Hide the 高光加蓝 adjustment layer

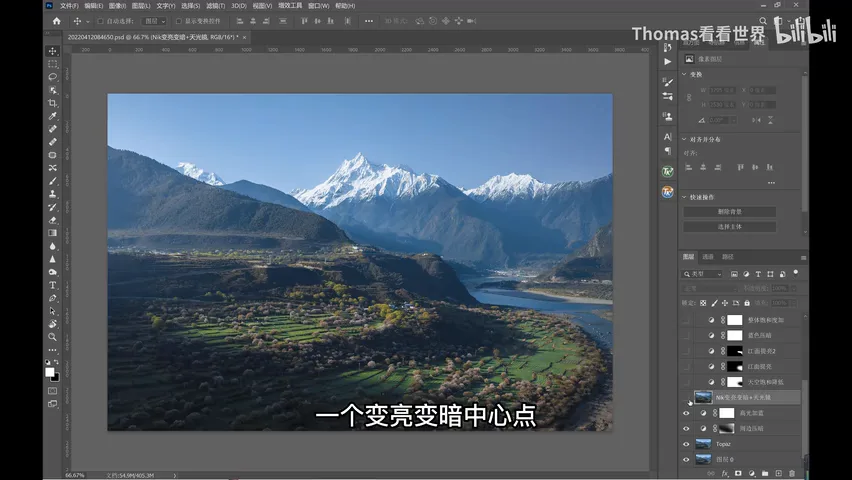tap(686, 413)
